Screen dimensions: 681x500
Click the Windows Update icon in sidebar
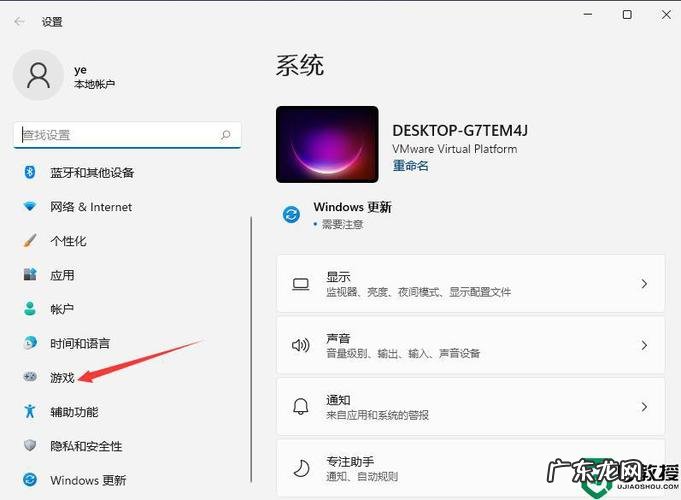(x=30, y=479)
